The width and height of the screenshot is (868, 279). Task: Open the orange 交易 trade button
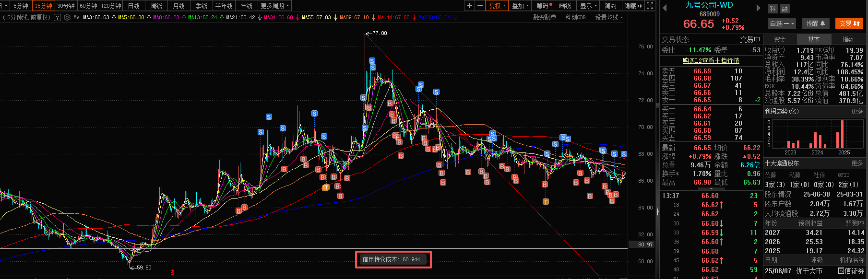[x=849, y=23]
